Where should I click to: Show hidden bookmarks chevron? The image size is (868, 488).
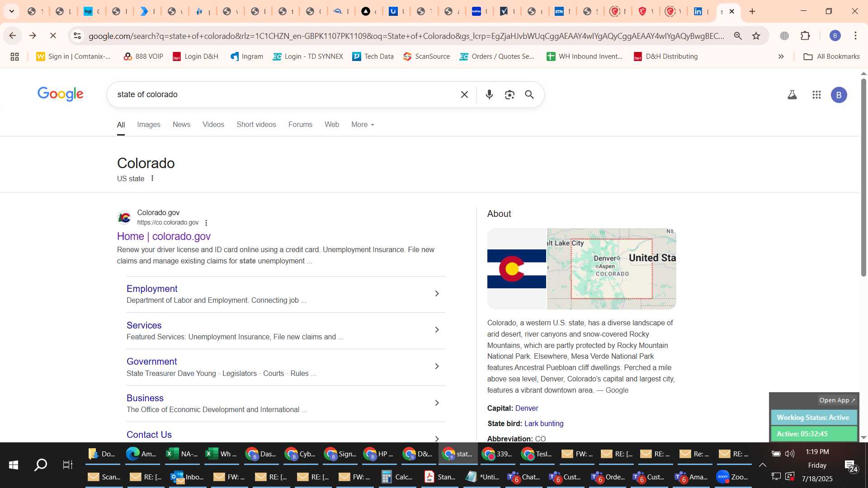pos(781,56)
